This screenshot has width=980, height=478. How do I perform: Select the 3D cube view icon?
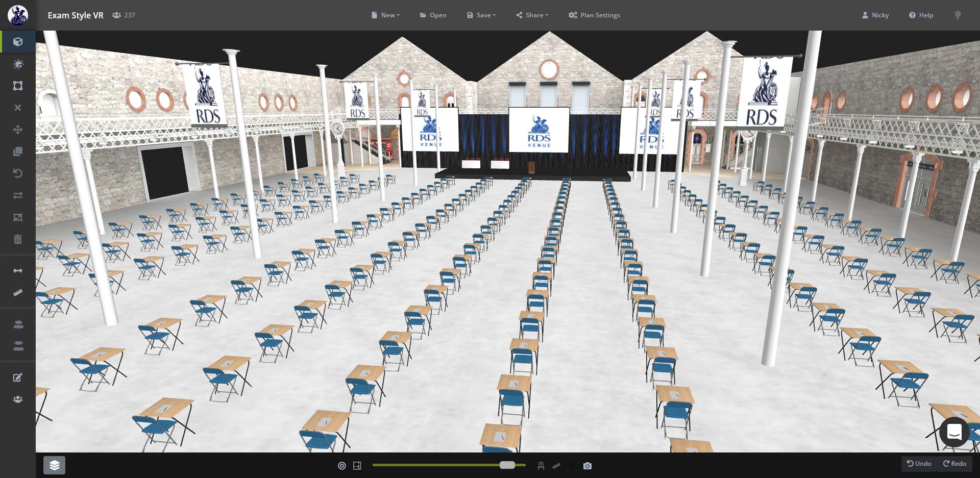pos(18,42)
